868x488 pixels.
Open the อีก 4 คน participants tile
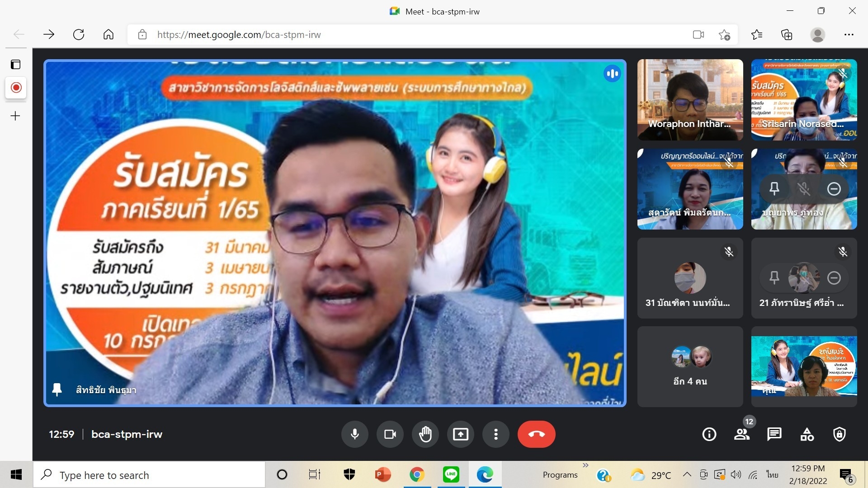(x=690, y=366)
